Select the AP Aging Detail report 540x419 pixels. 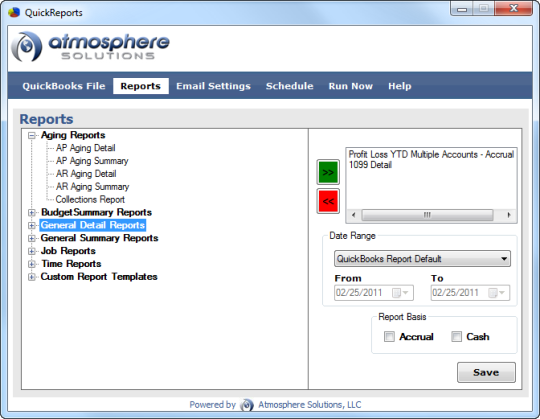[85, 148]
